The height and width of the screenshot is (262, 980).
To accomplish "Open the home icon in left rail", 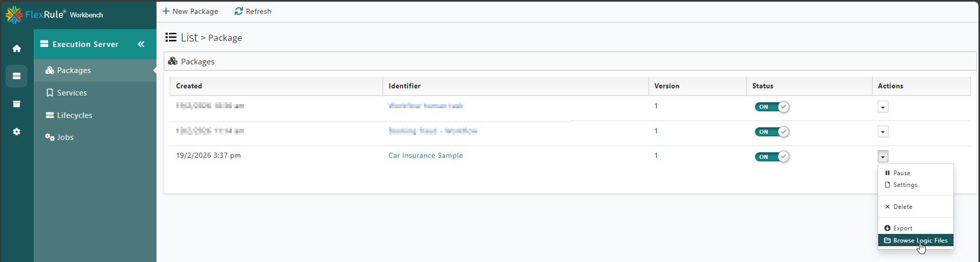I will [17, 49].
